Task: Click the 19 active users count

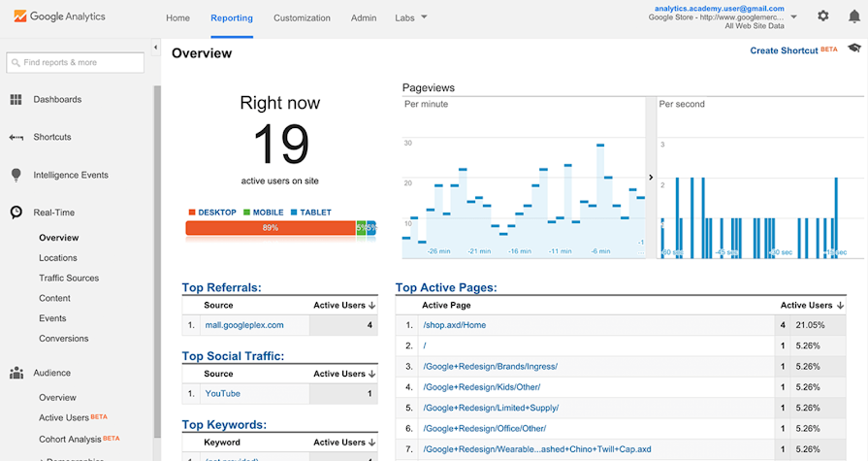Action: coord(280,144)
